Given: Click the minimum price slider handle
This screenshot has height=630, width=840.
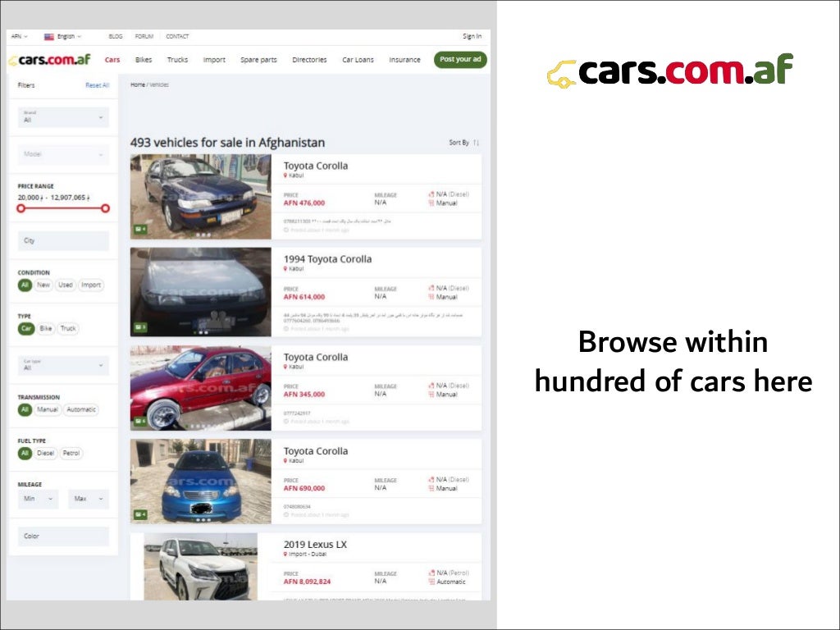Looking at the screenshot, I should [x=21, y=208].
